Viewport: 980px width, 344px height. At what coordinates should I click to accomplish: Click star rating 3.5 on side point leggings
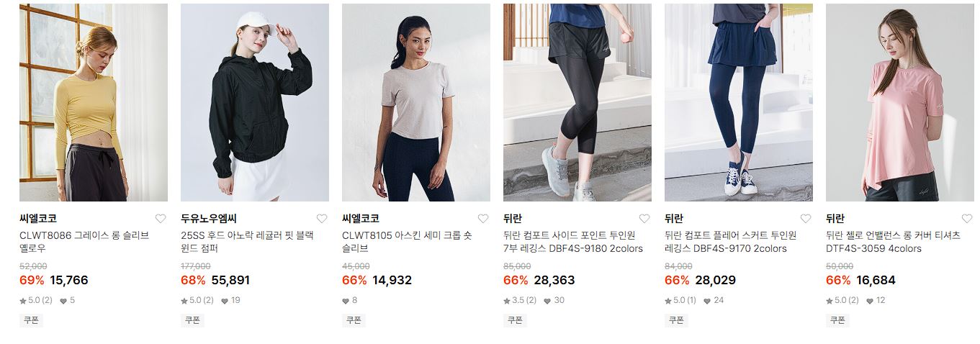[520, 300]
